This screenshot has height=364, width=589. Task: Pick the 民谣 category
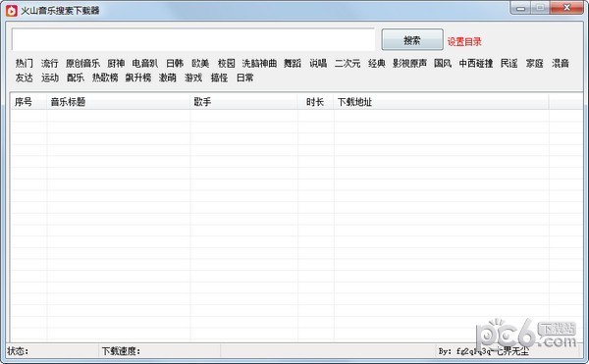pyautogui.click(x=509, y=63)
